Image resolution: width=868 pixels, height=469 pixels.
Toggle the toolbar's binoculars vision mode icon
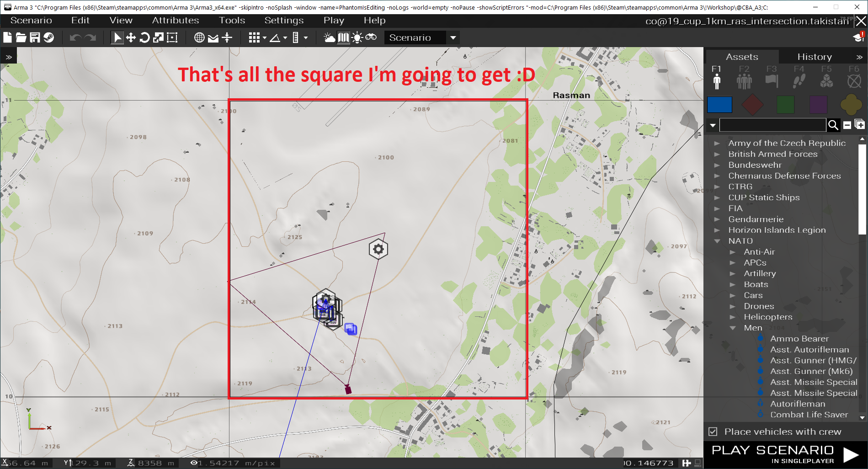tap(371, 37)
